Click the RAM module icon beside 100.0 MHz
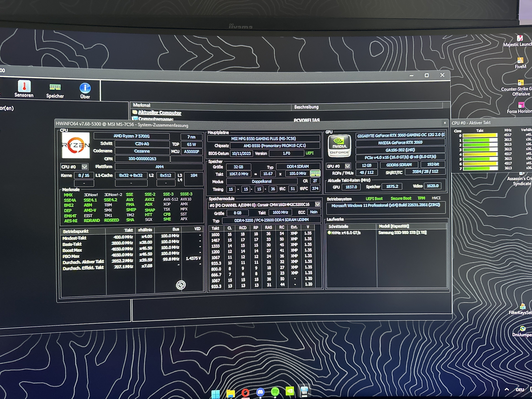 (x=315, y=173)
